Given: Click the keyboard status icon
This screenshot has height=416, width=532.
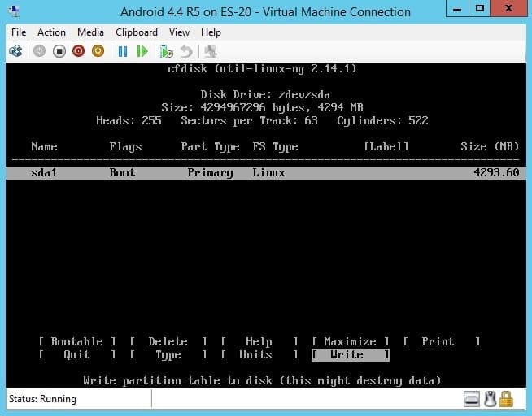Looking at the screenshot, I should coord(472,399).
